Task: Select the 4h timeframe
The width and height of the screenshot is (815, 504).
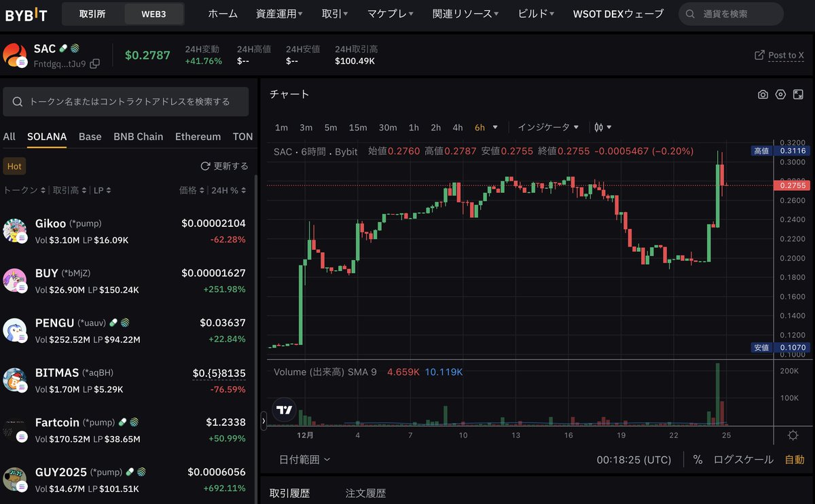Action: click(458, 127)
